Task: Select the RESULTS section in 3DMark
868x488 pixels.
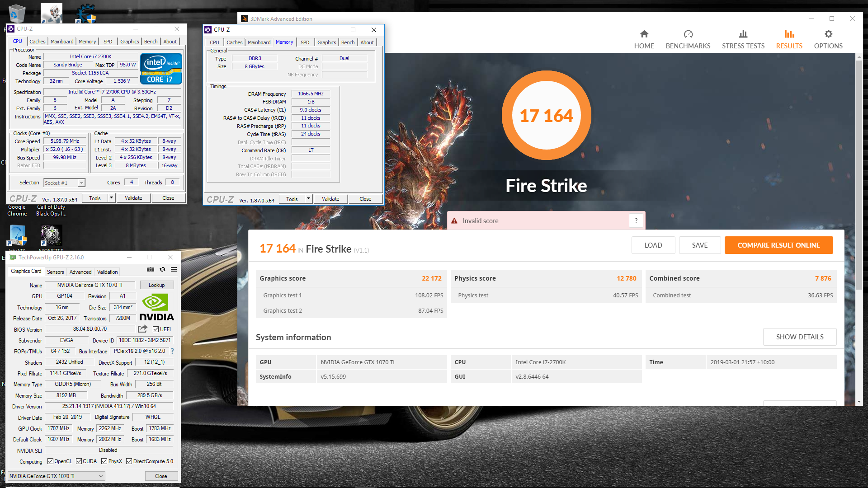Action: pos(789,39)
